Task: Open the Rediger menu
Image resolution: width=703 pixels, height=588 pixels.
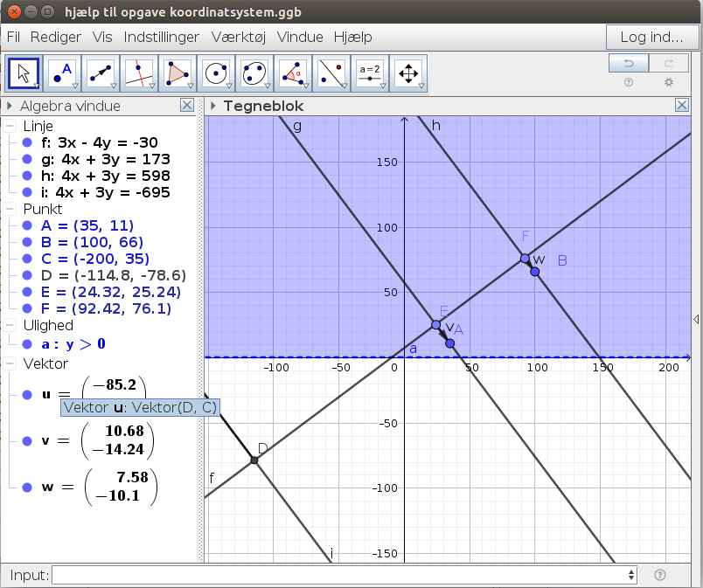Action: click(x=56, y=37)
